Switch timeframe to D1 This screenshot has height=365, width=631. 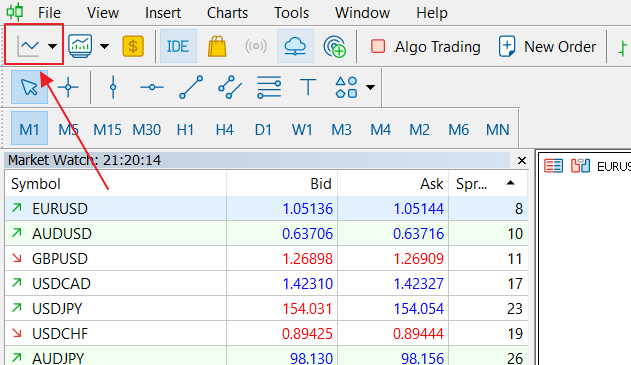263,130
